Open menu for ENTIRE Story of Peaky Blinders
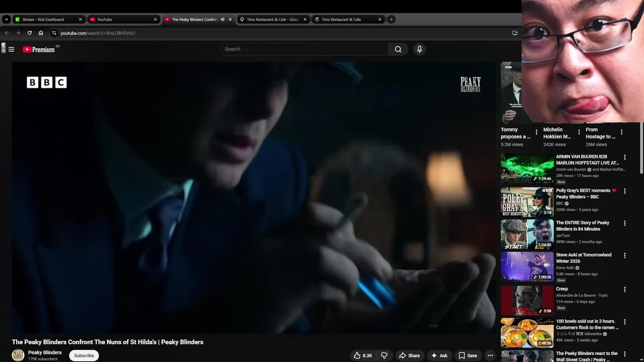This screenshot has width=644, height=362. coord(625,223)
